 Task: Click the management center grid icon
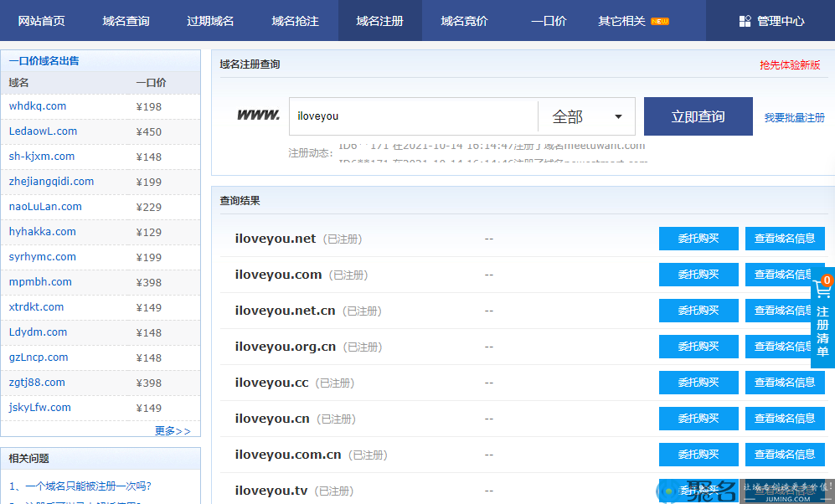745,21
